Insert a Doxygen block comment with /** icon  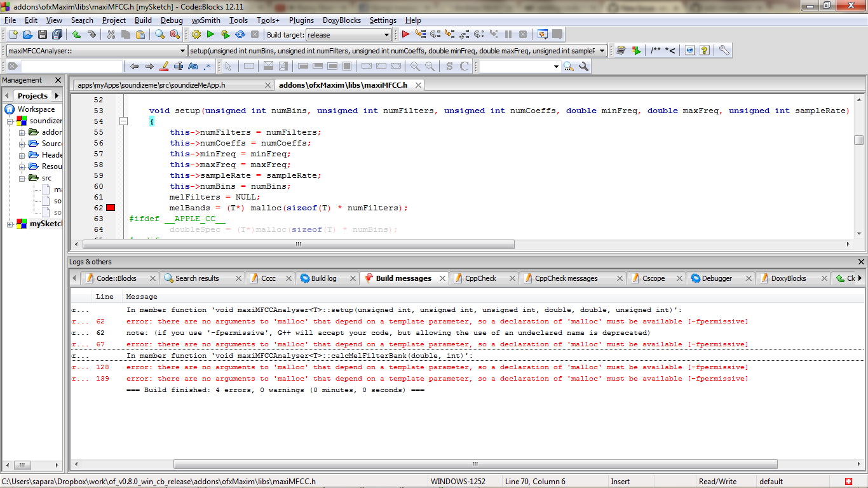click(x=655, y=50)
